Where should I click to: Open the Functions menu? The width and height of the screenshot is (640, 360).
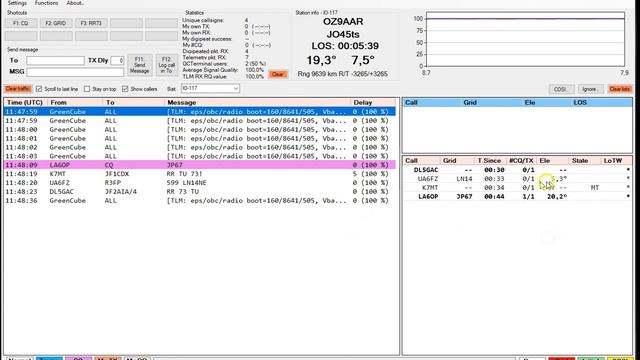[x=46, y=3]
